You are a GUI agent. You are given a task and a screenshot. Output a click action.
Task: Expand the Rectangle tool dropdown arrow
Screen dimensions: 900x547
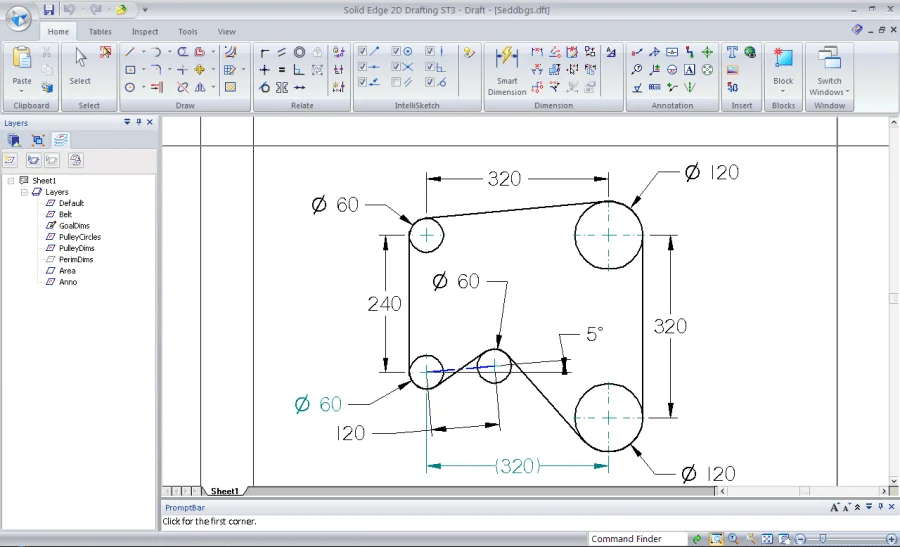tap(143, 70)
